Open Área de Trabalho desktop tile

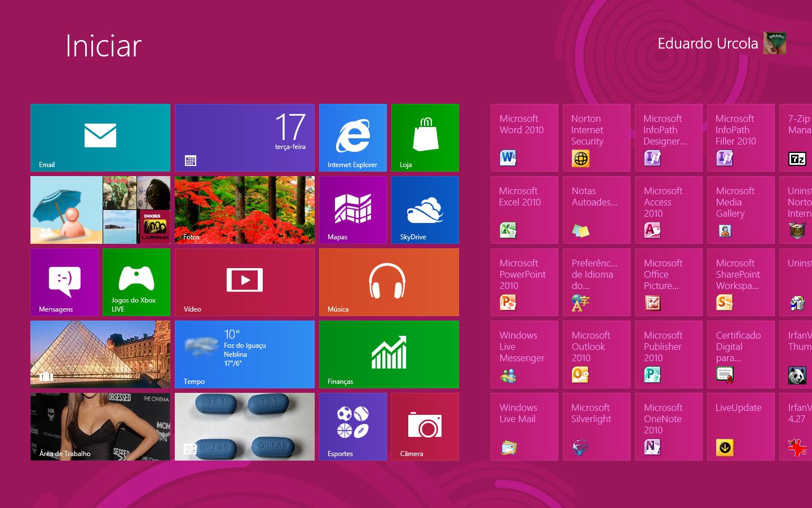click(100, 426)
